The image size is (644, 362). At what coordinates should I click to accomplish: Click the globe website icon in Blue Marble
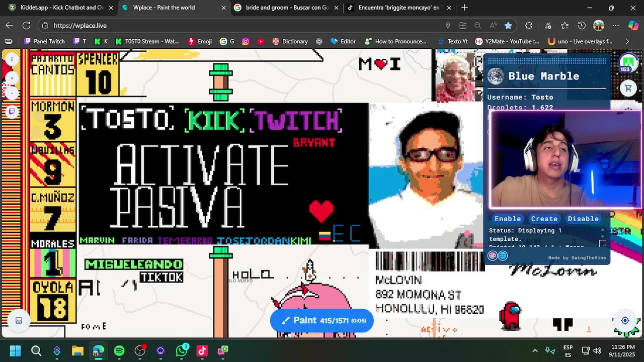[x=503, y=256]
